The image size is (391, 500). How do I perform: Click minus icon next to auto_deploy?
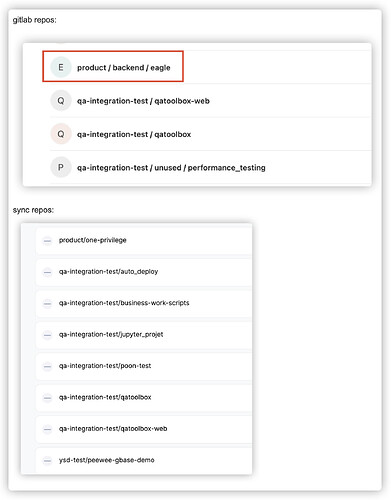[x=47, y=272]
